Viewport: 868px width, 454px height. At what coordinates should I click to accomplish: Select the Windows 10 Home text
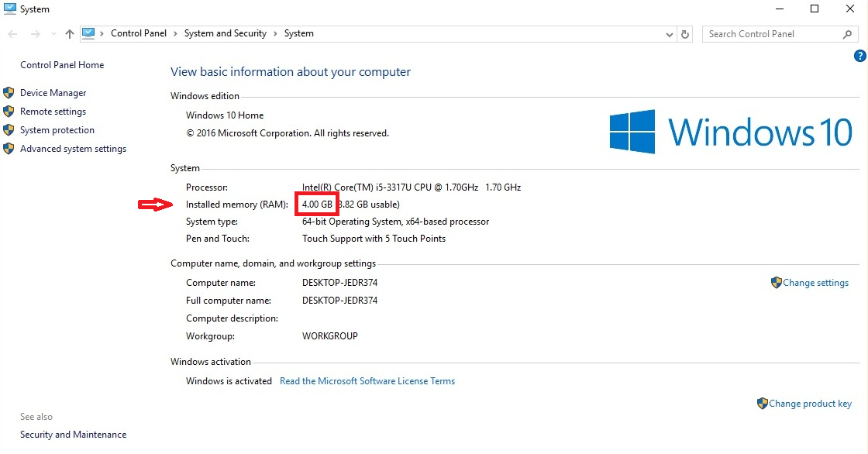pos(225,115)
